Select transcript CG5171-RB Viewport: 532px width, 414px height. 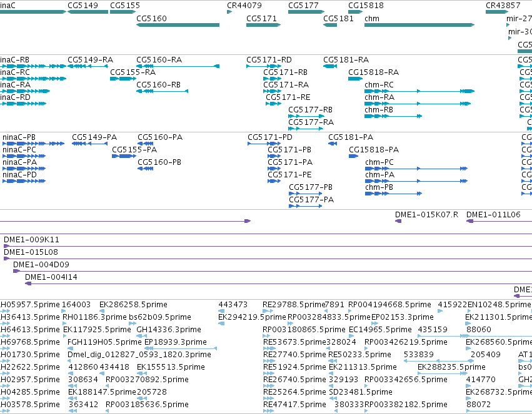[273, 79]
